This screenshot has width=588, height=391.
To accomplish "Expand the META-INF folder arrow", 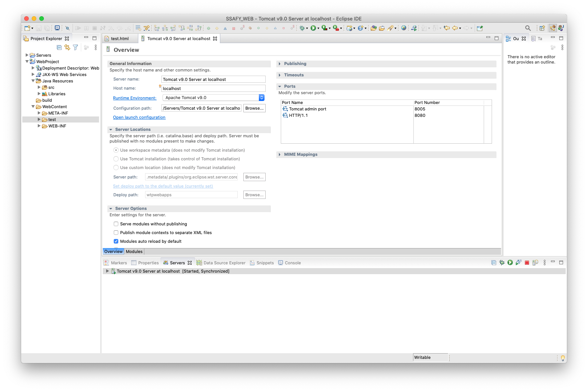I will pos(39,113).
